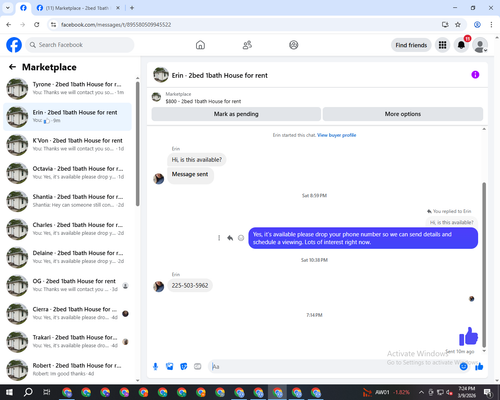The height and width of the screenshot is (400, 500).
Task: Open the Delaine conversation
Action: (x=67, y=257)
